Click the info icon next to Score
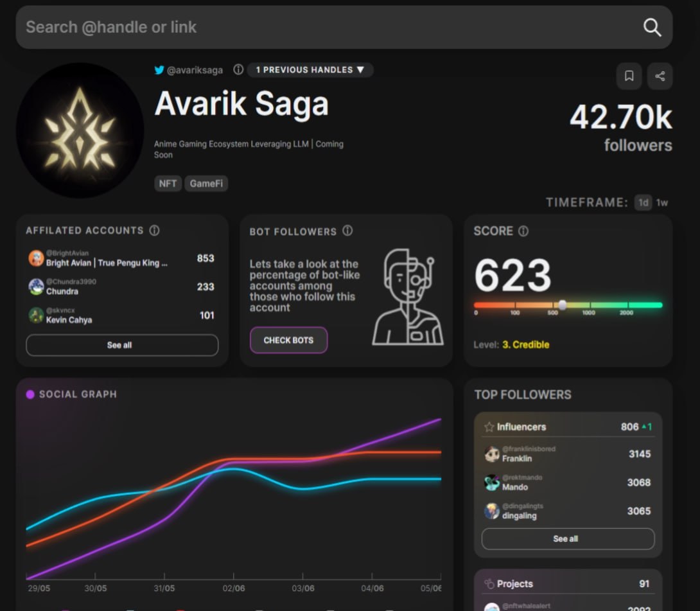The image size is (700, 611). (x=523, y=231)
